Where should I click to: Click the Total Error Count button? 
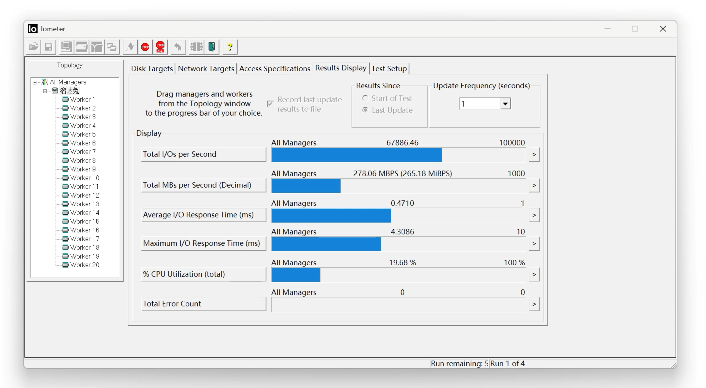pyautogui.click(x=204, y=304)
